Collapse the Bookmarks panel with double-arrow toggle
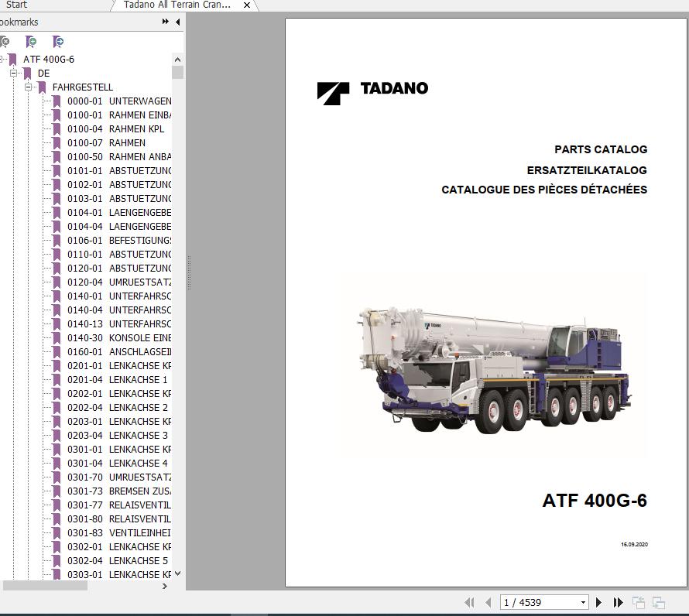The height and width of the screenshot is (616, 689). point(165,22)
